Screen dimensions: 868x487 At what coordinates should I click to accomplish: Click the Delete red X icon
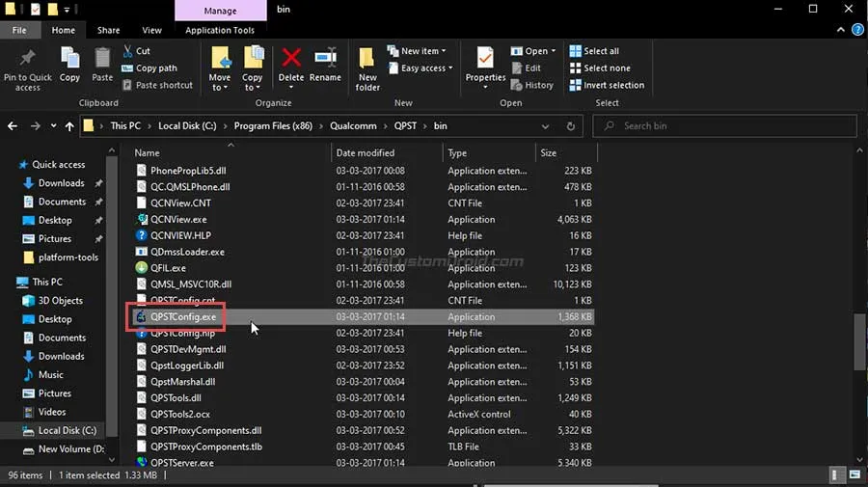pos(291,58)
